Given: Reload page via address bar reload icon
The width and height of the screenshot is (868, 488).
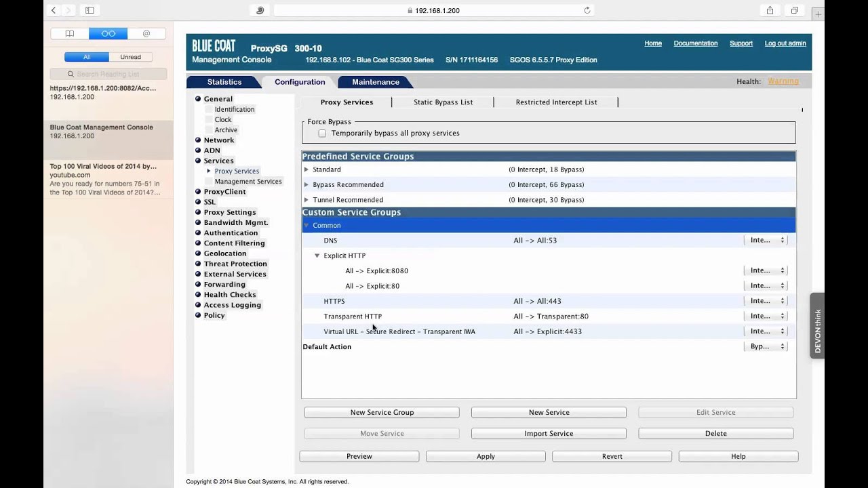Looking at the screenshot, I should coord(587,10).
